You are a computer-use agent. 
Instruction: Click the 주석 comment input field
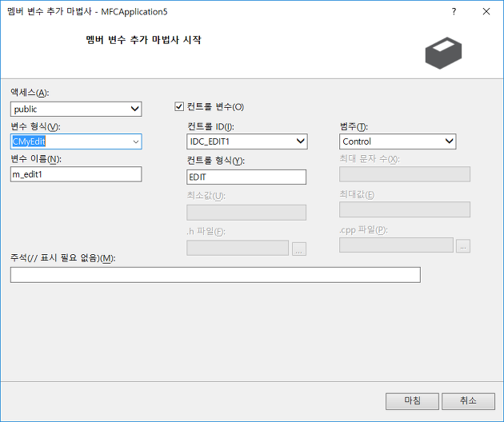coord(215,275)
